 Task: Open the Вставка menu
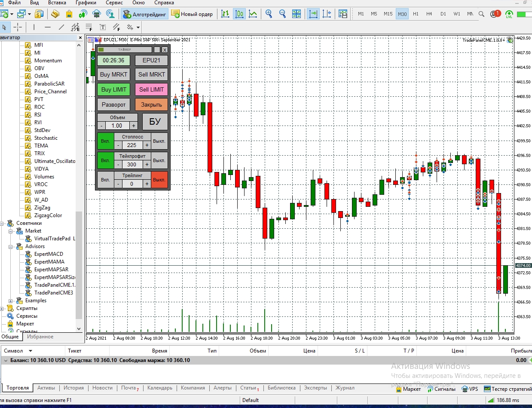tap(57, 3)
